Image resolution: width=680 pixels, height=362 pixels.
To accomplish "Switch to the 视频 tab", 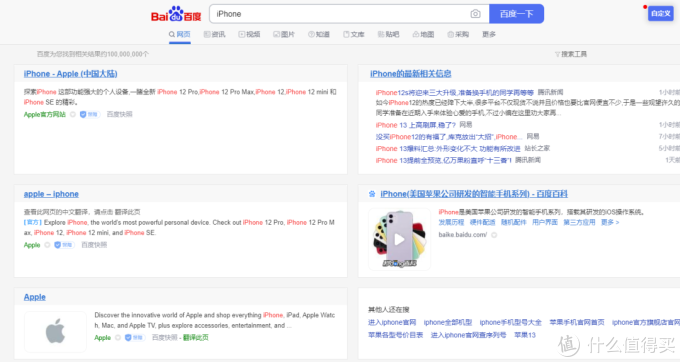I will [249, 34].
